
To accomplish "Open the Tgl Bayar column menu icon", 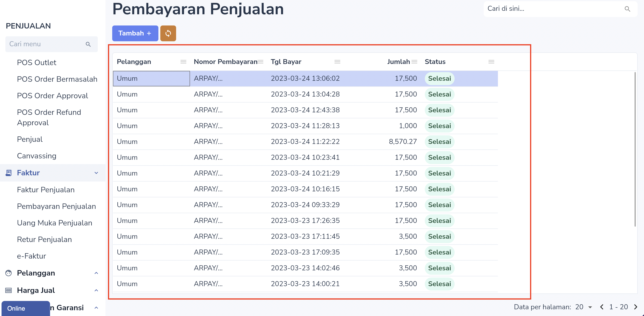I will [x=337, y=62].
